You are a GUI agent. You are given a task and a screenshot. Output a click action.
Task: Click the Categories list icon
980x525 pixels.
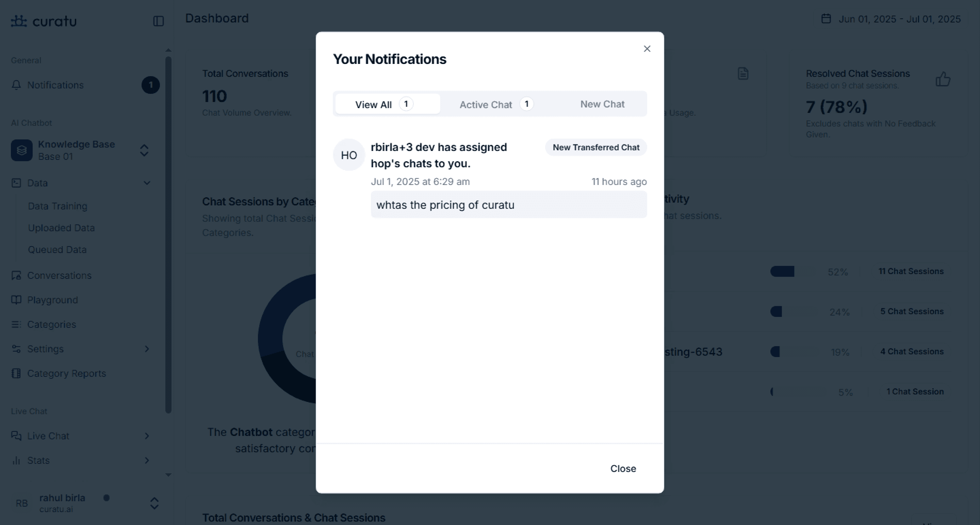(x=16, y=324)
